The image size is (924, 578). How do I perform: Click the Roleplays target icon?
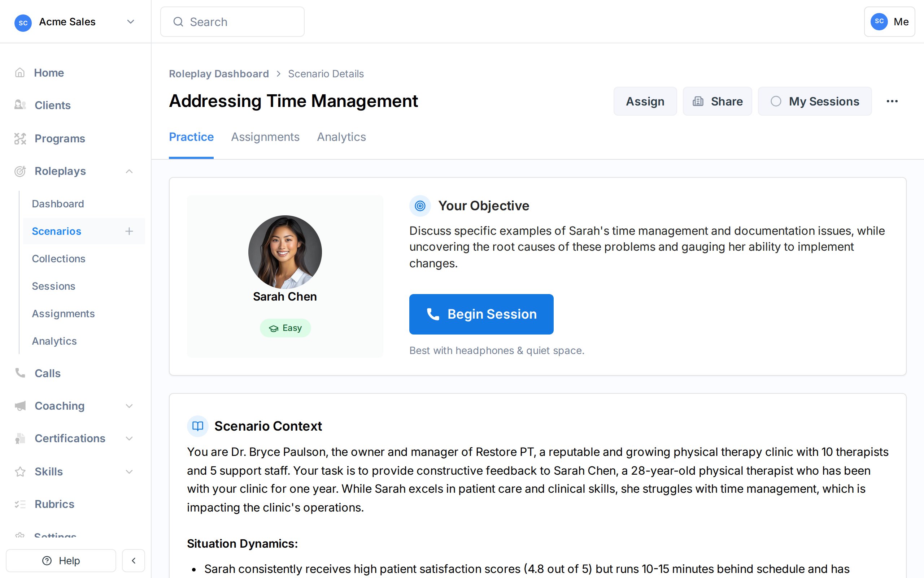pyautogui.click(x=20, y=171)
